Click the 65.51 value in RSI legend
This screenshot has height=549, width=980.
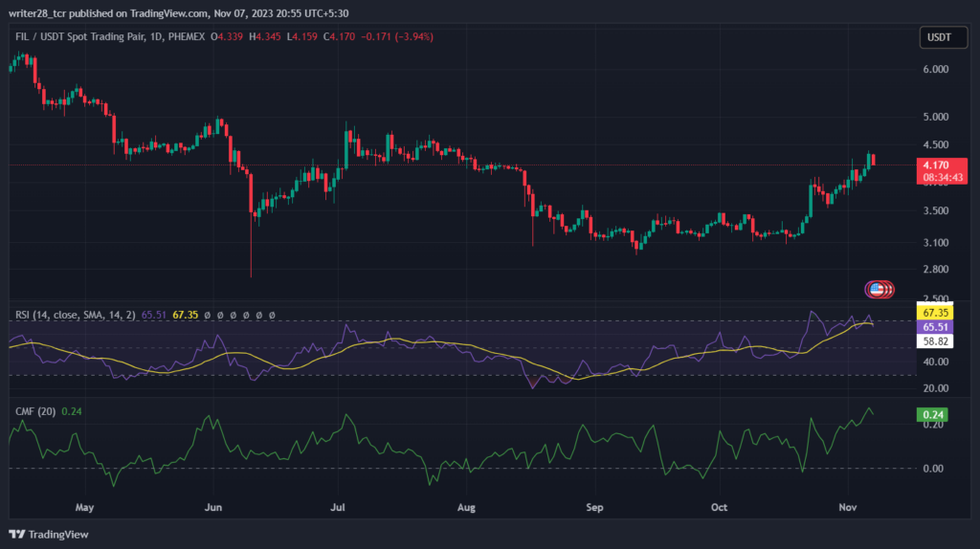(154, 315)
